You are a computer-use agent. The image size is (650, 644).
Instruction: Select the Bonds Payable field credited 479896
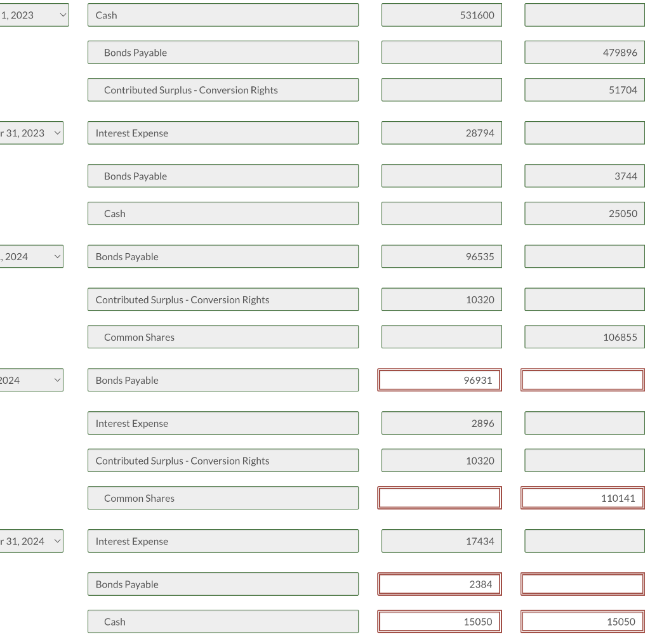point(223,53)
